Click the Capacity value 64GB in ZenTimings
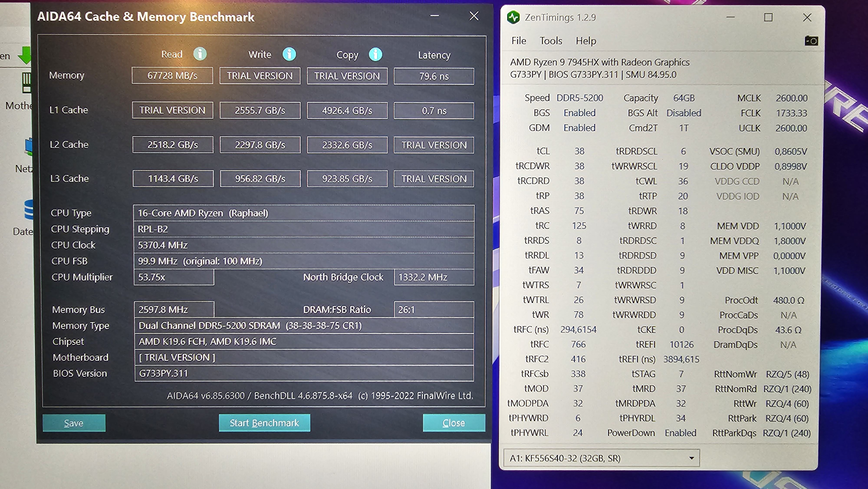Image resolution: width=868 pixels, height=489 pixels. coord(684,98)
